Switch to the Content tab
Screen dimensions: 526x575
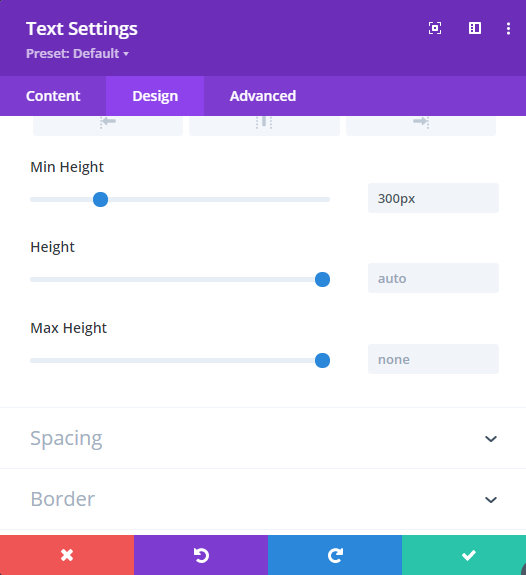coord(53,96)
